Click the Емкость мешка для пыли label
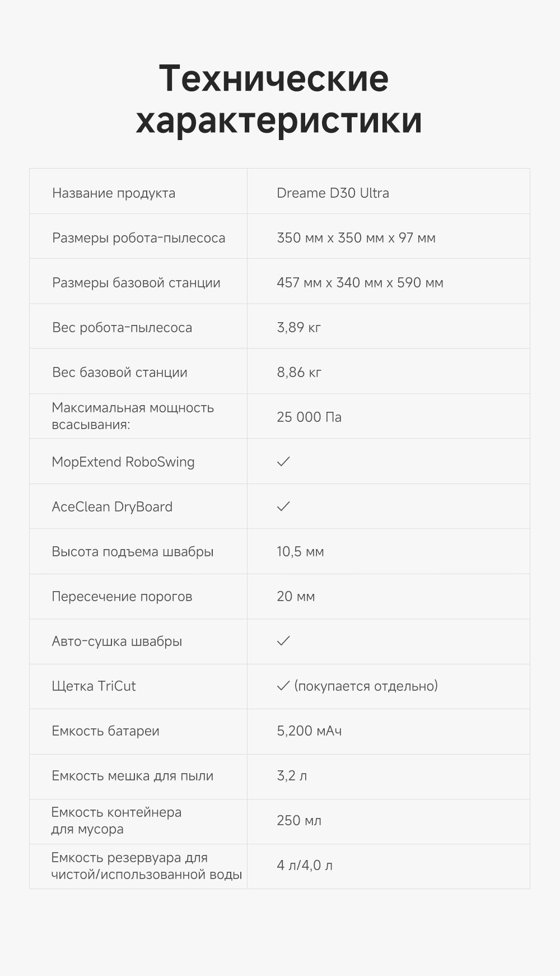This screenshot has height=976, width=560. (x=133, y=776)
